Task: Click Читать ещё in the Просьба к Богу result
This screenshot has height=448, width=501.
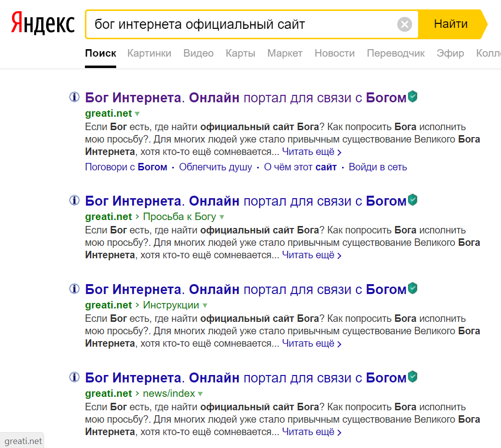Action: [x=311, y=255]
